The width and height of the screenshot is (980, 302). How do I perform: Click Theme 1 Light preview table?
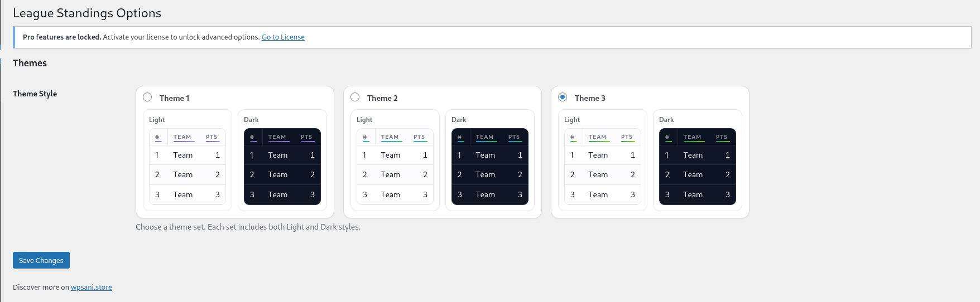pyautogui.click(x=188, y=167)
